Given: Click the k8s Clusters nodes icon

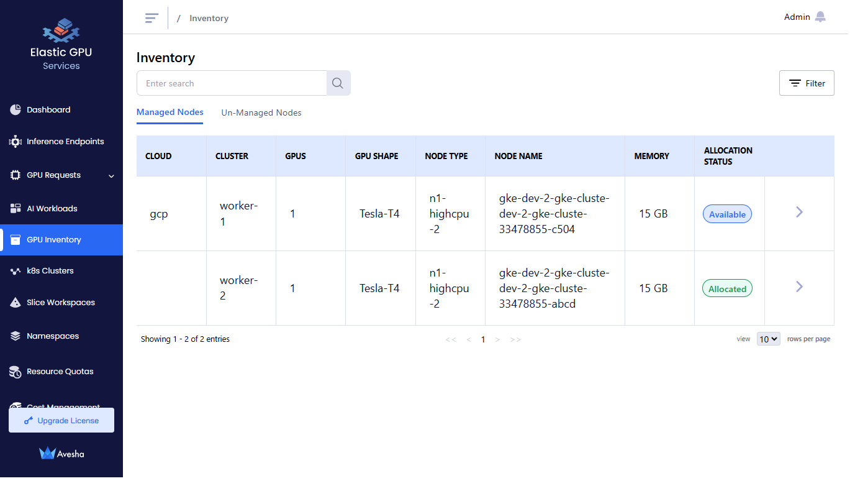Looking at the screenshot, I should tap(16, 271).
